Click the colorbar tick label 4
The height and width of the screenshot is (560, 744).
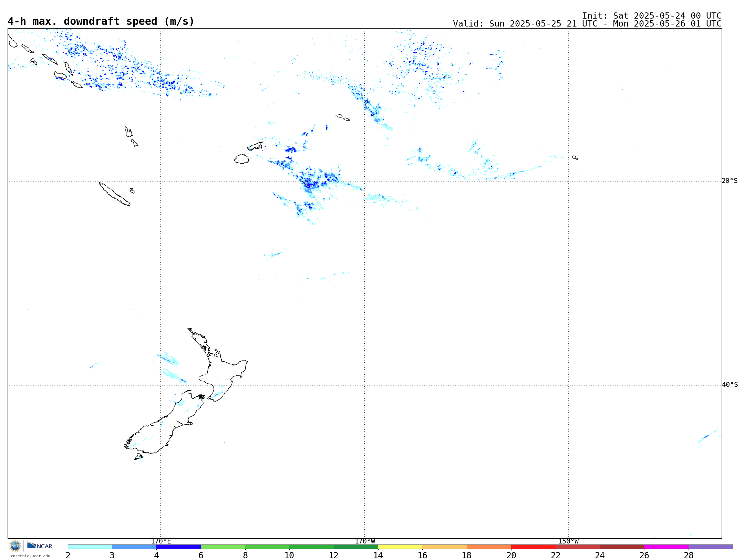coord(156,555)
